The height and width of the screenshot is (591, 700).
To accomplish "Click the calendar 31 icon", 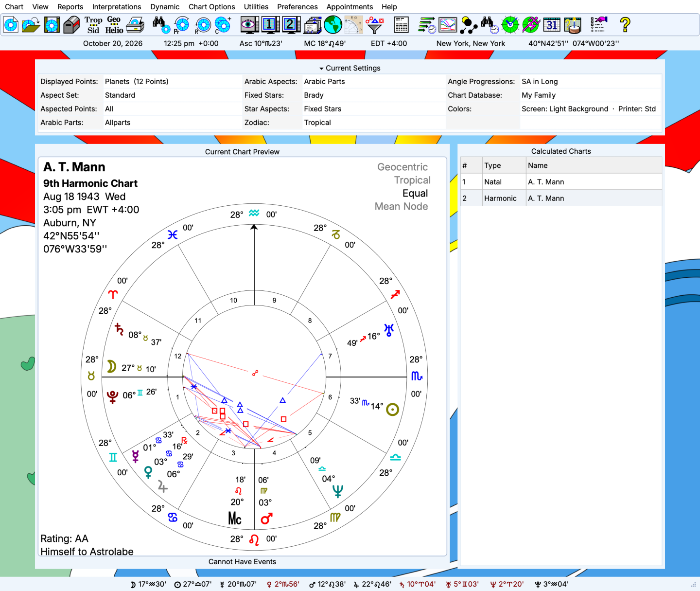I will [552, 25].
